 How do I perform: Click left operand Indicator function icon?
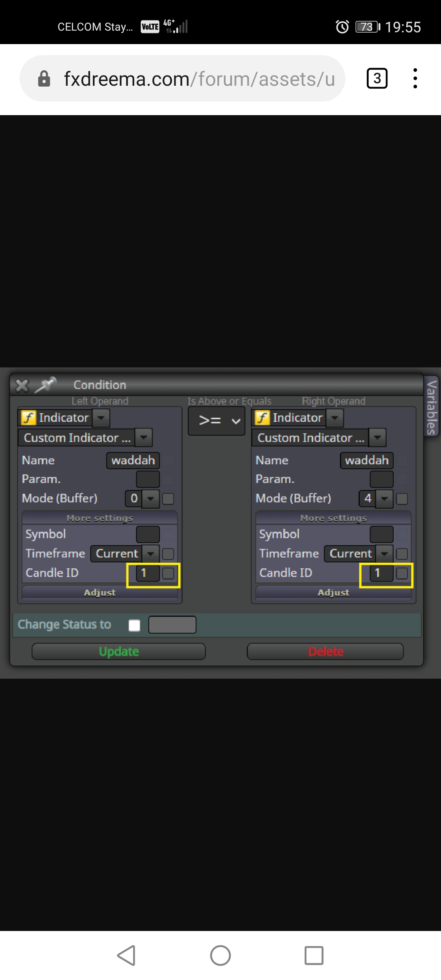point(29,418)
